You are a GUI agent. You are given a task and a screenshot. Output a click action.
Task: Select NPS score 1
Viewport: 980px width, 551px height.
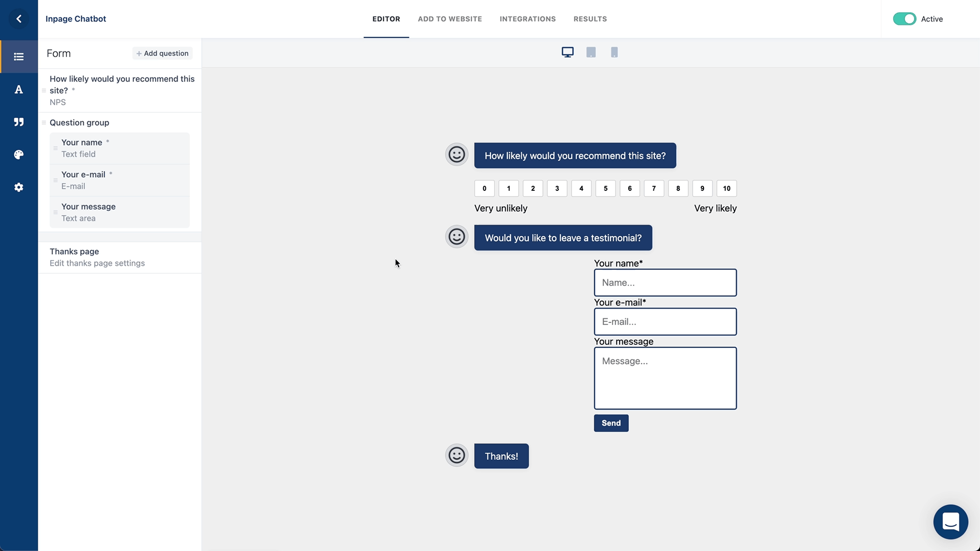point(509,188)
